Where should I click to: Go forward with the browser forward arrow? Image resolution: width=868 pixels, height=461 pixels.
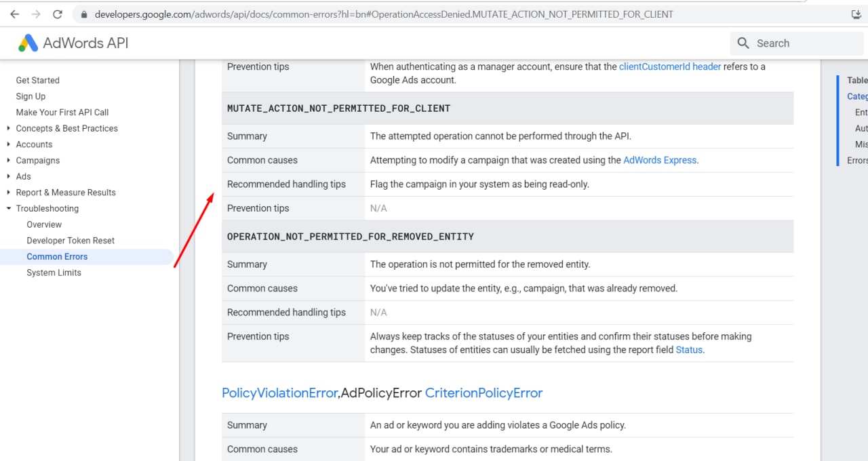tap(36, 14)
